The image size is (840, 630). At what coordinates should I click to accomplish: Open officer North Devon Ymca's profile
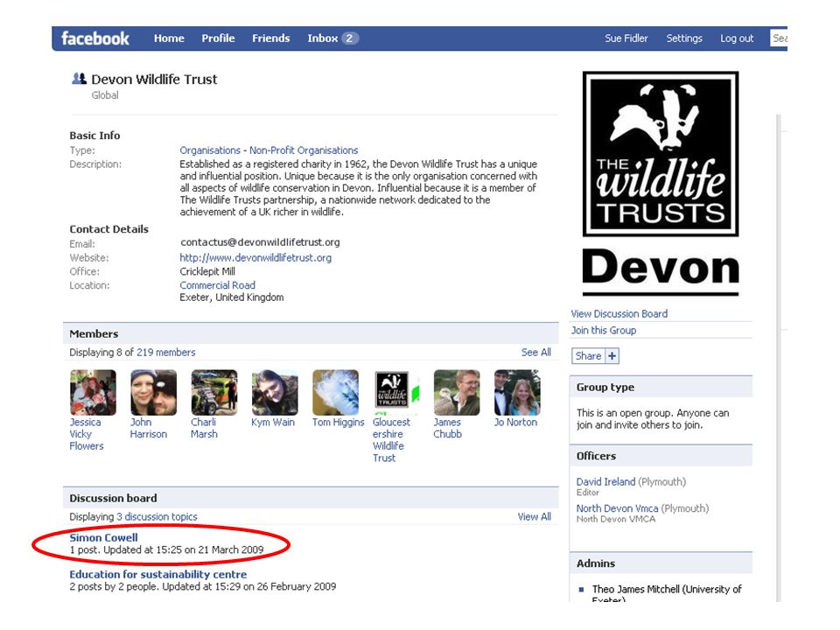pyautogui.click(x=617, y=508)
